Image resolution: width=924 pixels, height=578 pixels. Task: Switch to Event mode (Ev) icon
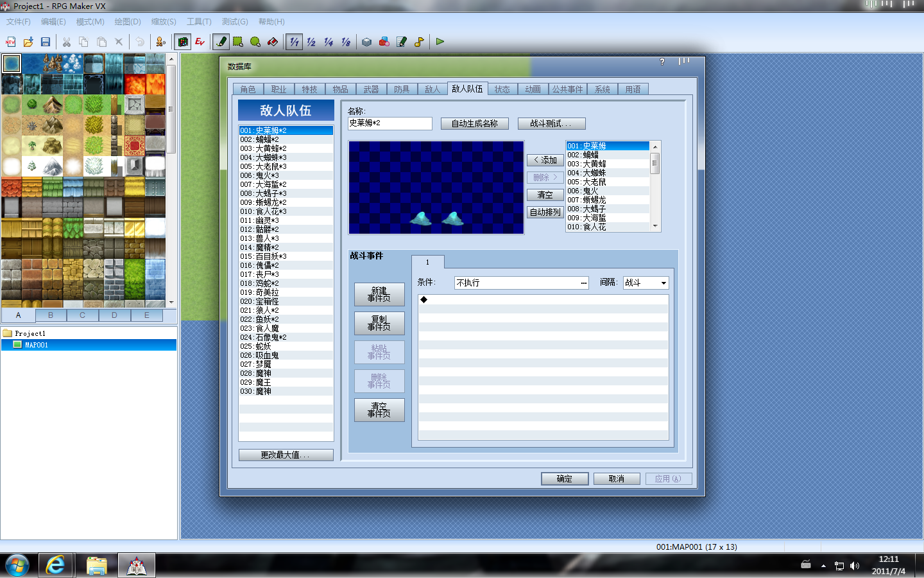200,42
